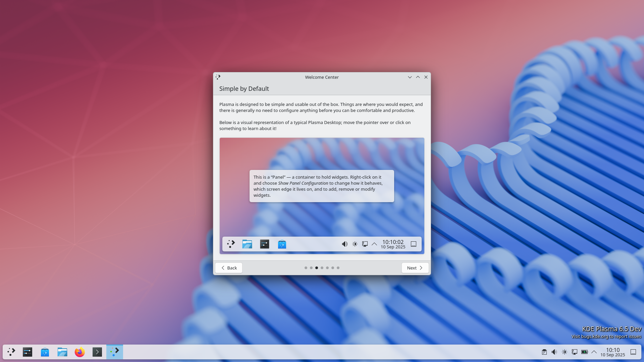
Task: Click Discover icon in mock panel preview
Action: [x=282, y=244]
